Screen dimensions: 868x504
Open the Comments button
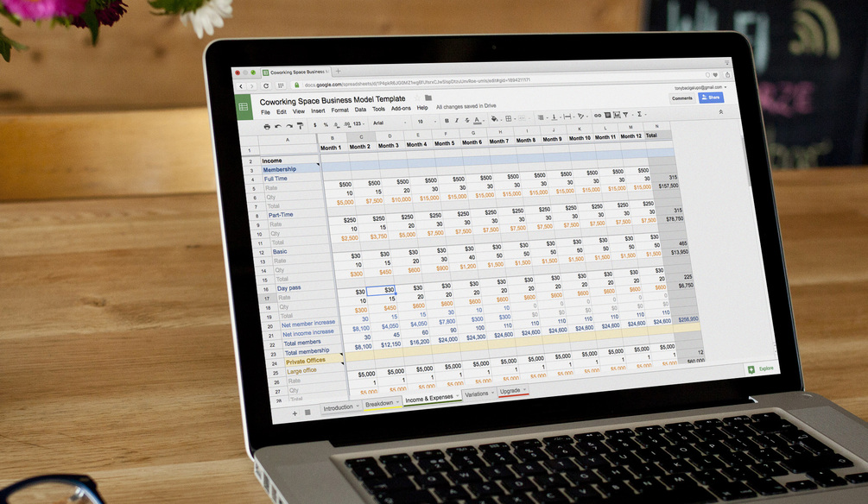point(682,98)
